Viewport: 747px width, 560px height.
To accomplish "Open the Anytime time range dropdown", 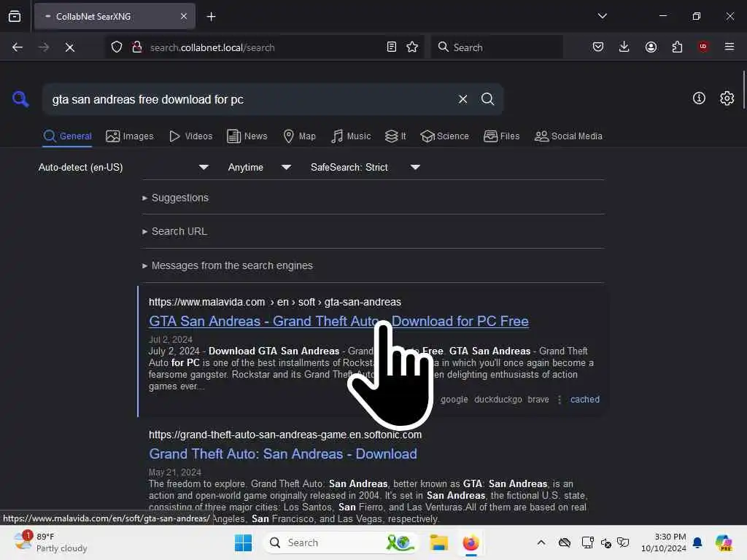I will pyautogui.click(x=259, y=167).
